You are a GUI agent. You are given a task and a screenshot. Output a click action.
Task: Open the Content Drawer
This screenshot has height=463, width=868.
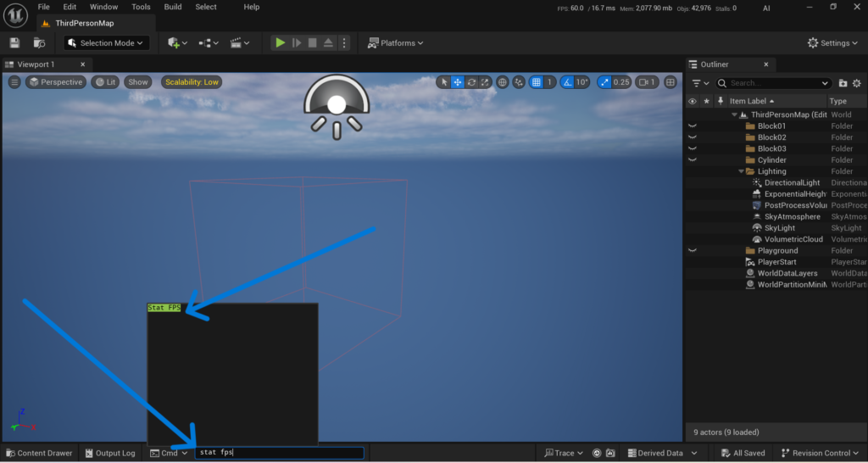39,453
